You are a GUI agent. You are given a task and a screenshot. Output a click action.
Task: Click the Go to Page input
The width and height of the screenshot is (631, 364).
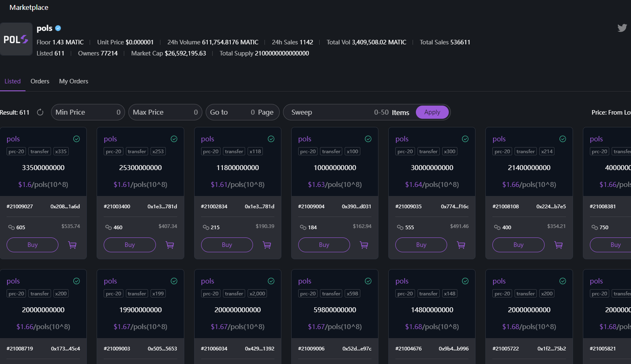pyautogui.click(x=242, y=112)
